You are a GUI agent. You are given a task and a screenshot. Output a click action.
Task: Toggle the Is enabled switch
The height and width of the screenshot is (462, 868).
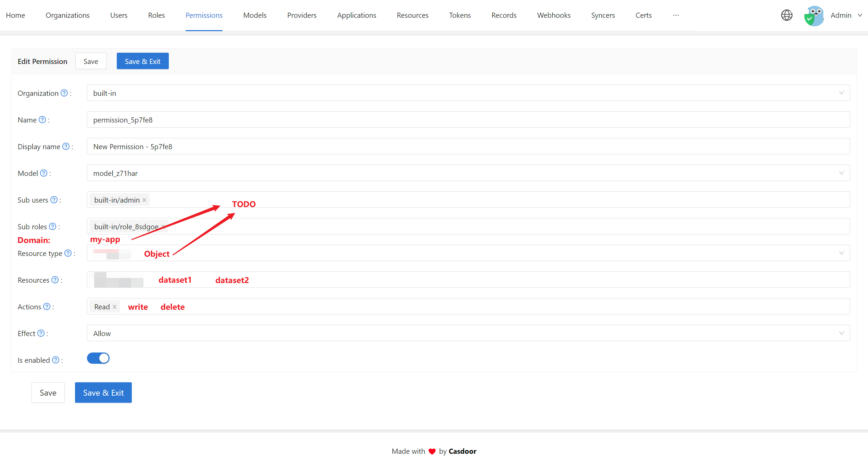[98, 358]
